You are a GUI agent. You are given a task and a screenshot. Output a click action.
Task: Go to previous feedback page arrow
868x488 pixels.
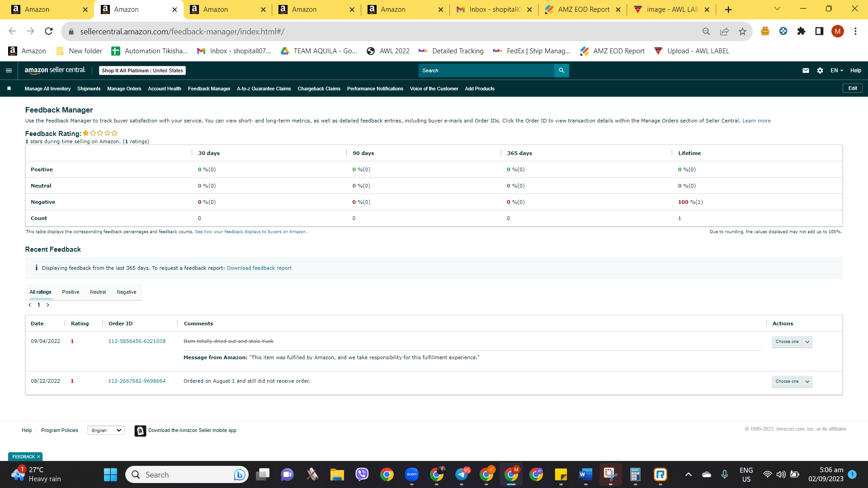tap(30, 305)
